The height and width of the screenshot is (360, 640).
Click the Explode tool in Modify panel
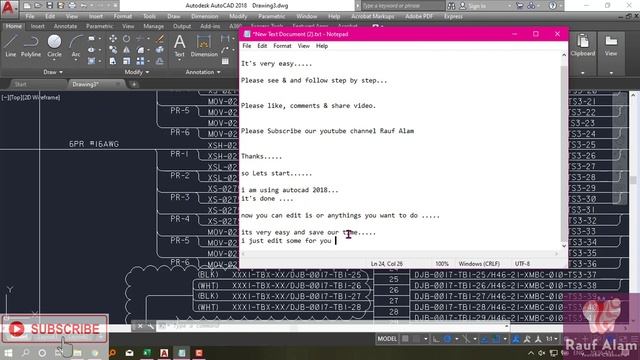(x=160, y=50)
